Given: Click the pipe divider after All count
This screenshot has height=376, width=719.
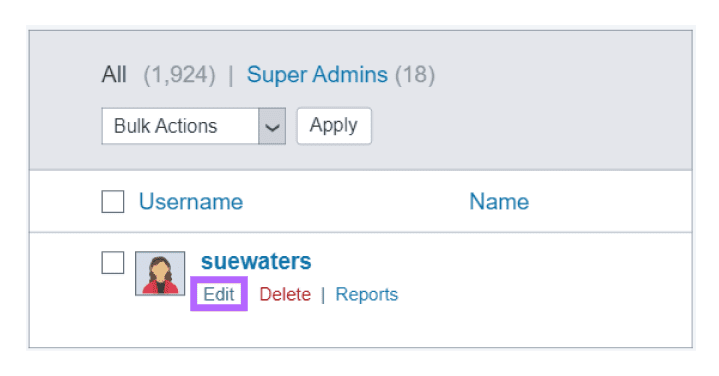Looking at the screenshot, I should point(231,75).
